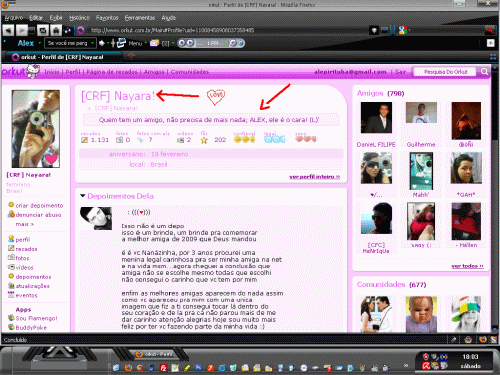This screenshot has width=500, height=375.
Task: Click the red Avira tray icon
Action: 426,366
